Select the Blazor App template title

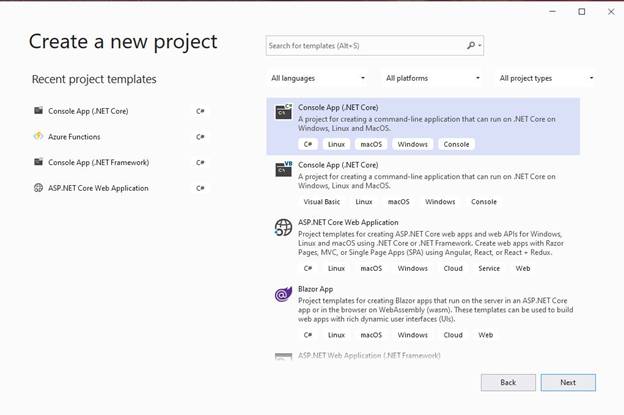(315, 289)
